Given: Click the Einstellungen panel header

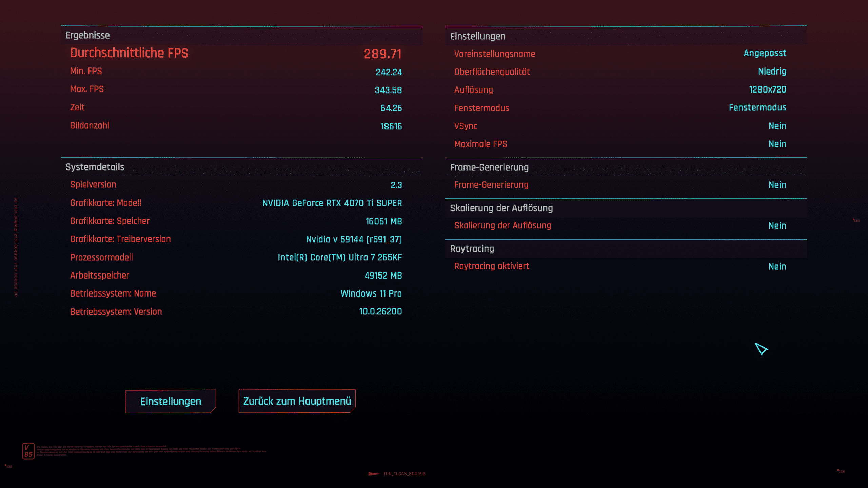Looking at the screenshot, I should point(477,36).
